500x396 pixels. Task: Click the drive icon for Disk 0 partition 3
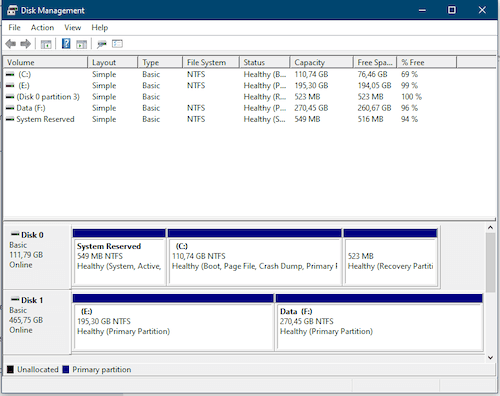coord(10,97)
